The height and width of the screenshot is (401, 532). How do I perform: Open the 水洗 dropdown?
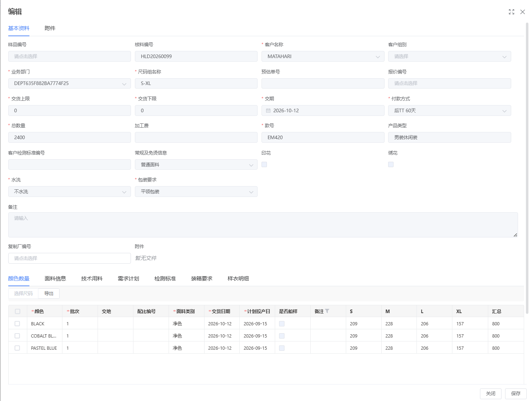click(124, 192)
